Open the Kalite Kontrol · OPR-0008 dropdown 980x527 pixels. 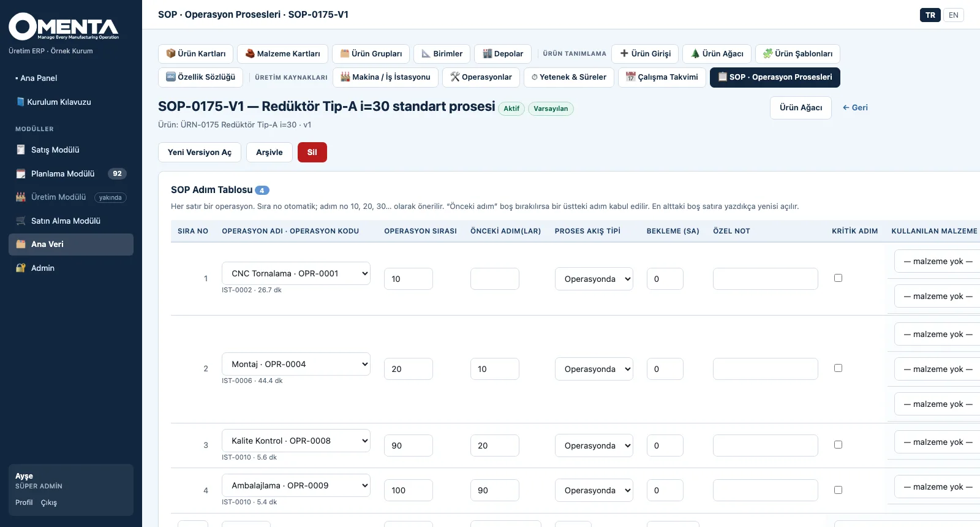coord(296,441)
